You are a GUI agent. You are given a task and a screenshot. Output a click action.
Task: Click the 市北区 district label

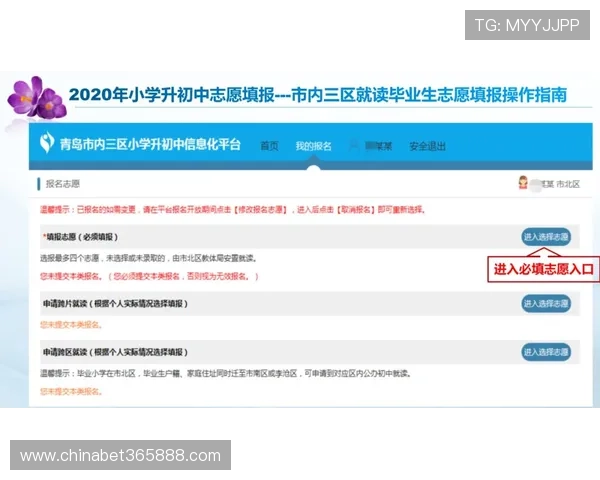[x=568, y=184]
